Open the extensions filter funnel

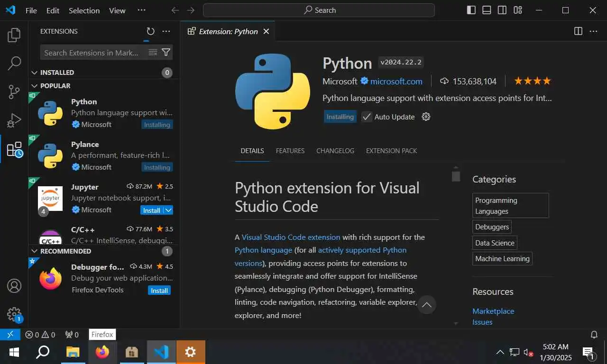[166, 53]
